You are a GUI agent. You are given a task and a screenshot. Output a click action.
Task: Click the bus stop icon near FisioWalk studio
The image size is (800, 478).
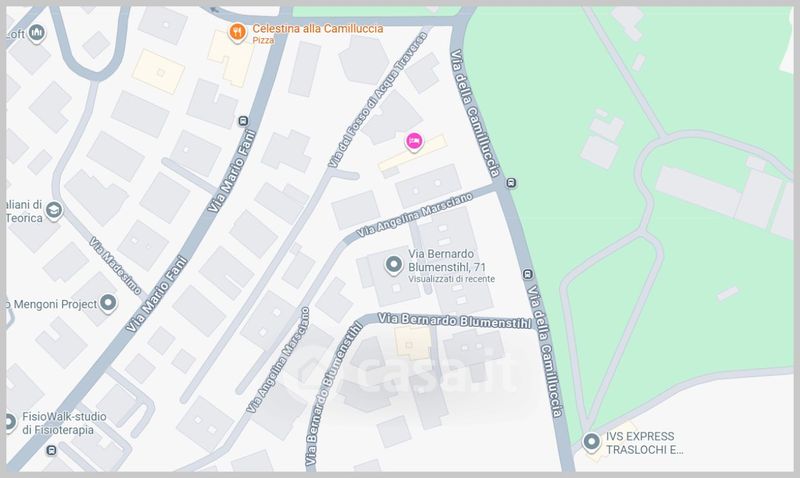51,450
